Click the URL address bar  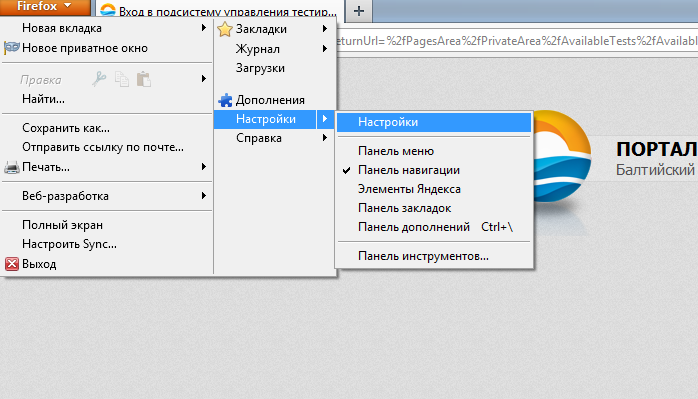click(x=517, y=41)
